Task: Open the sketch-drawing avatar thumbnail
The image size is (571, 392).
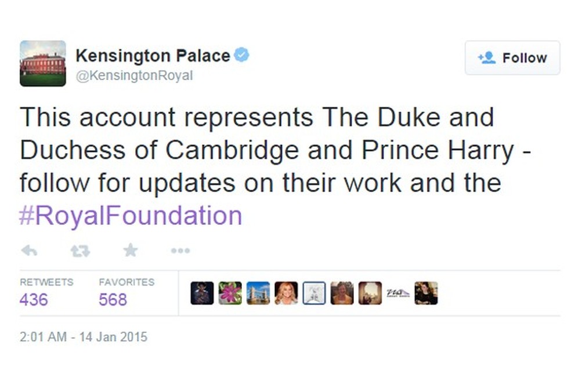Action: [313, 293]
